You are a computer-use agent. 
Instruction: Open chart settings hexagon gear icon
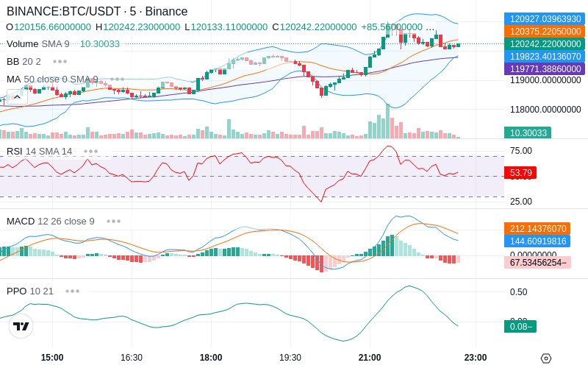click(x=546, y=358)
